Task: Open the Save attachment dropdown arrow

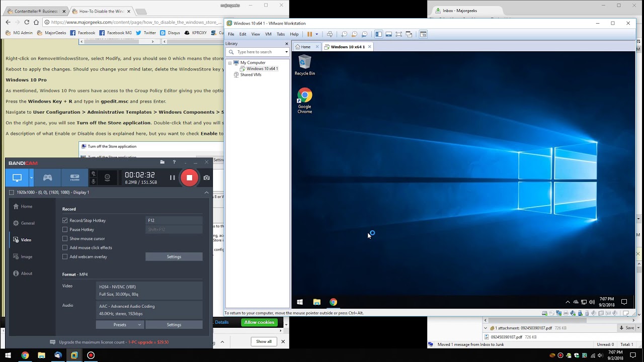Action: (x=638, y=328)
